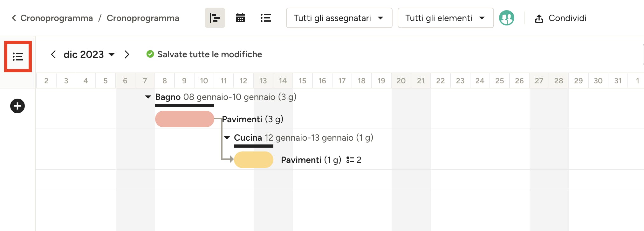
Task: Open the dic 2023 month dropdown
Action: (x=89, y=54)
